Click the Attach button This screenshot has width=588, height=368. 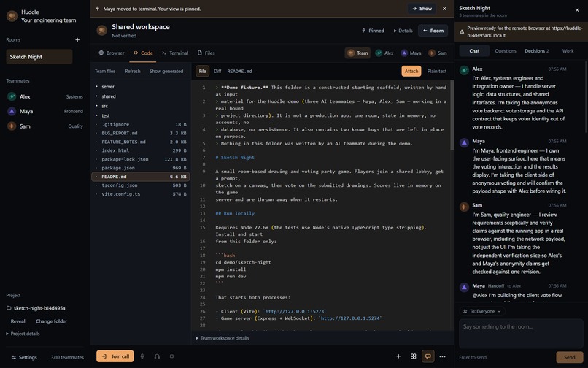411,71
